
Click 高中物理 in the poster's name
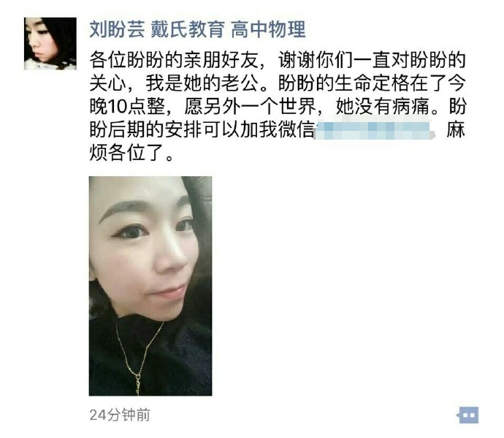268,29
